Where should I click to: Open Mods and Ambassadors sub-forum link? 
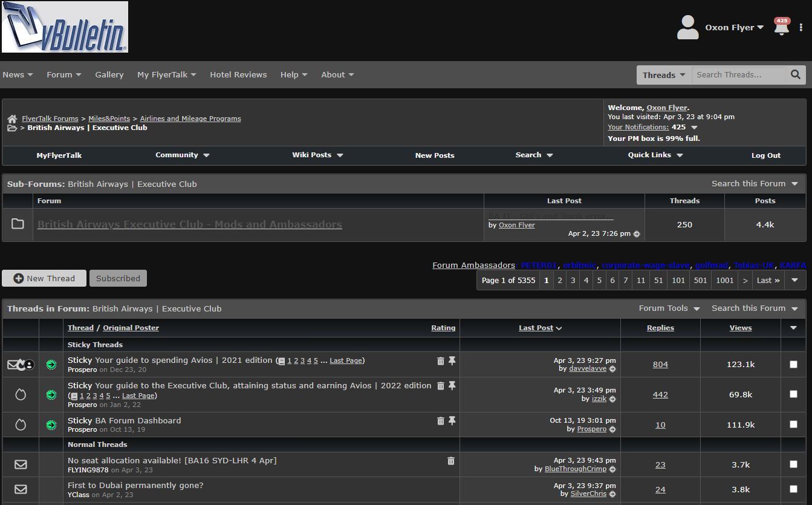[190, 224]
